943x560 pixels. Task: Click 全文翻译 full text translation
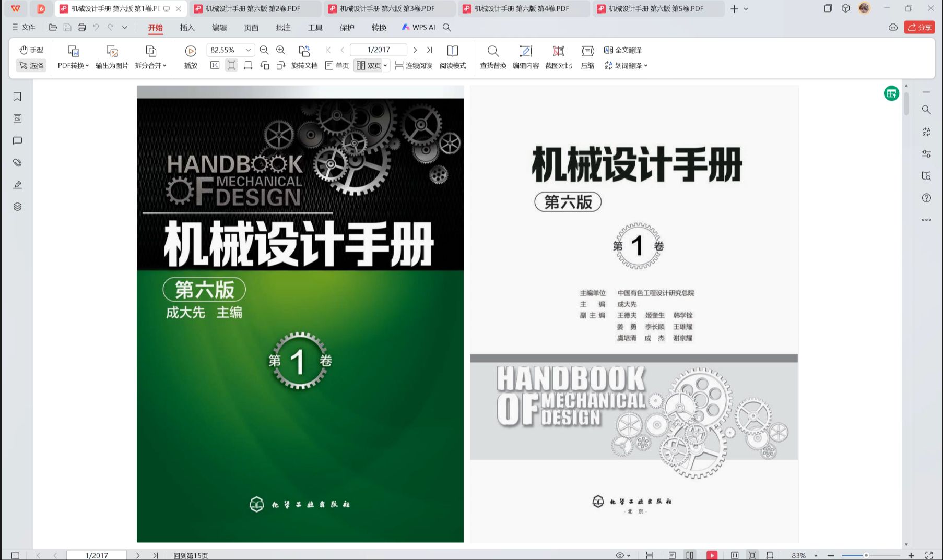tap(622, 50)
